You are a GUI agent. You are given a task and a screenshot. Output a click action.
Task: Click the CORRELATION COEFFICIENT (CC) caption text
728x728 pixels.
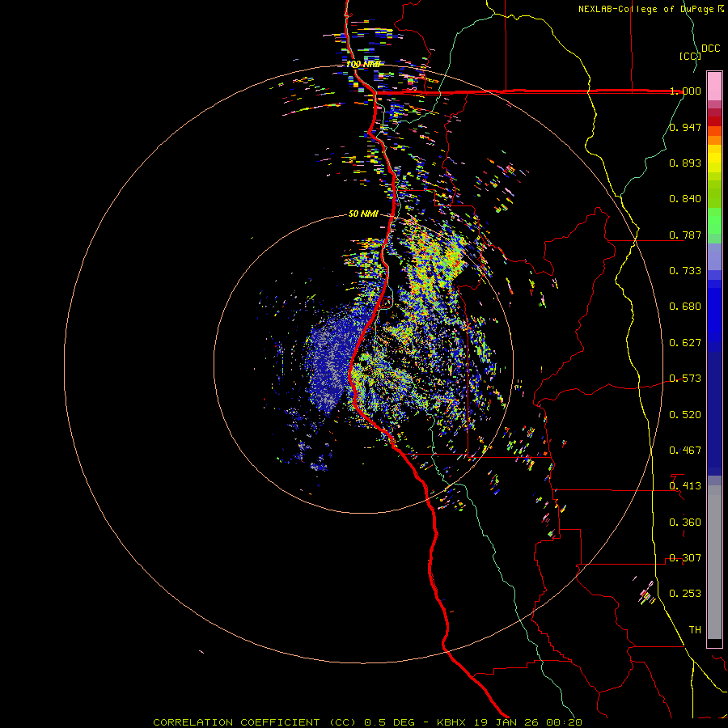pos(256,722)
